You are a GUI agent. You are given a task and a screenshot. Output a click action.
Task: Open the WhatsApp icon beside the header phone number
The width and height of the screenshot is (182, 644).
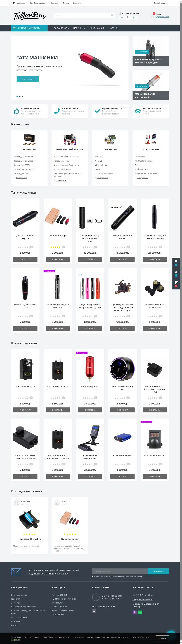[x=134, y=18]
